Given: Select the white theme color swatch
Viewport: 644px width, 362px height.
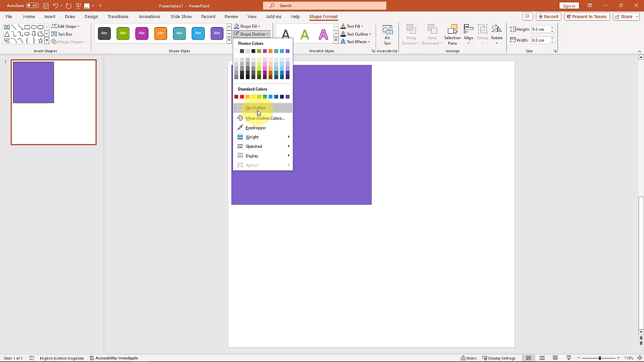Looking at the screenshot, I should coord(236,51).
